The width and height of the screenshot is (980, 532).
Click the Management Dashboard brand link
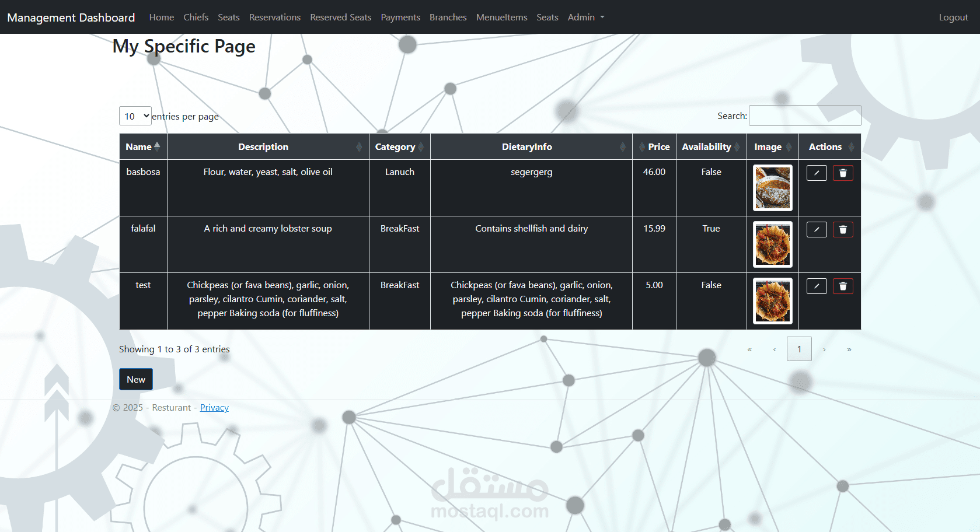(71, 17)
